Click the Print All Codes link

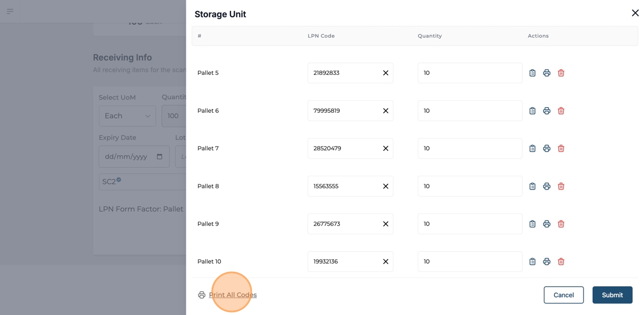pos(232,295)
